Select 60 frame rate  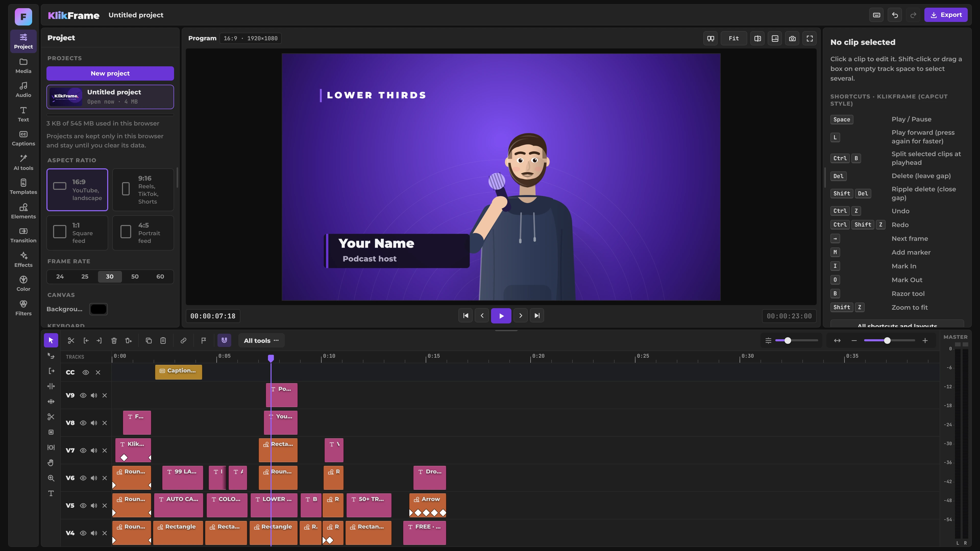(x=160, y=277)
